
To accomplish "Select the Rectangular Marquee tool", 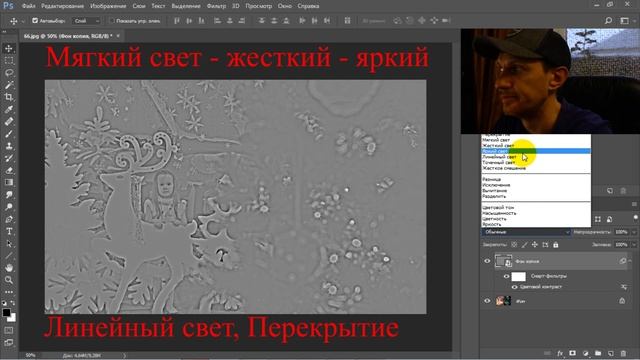I will click(9, 61).
